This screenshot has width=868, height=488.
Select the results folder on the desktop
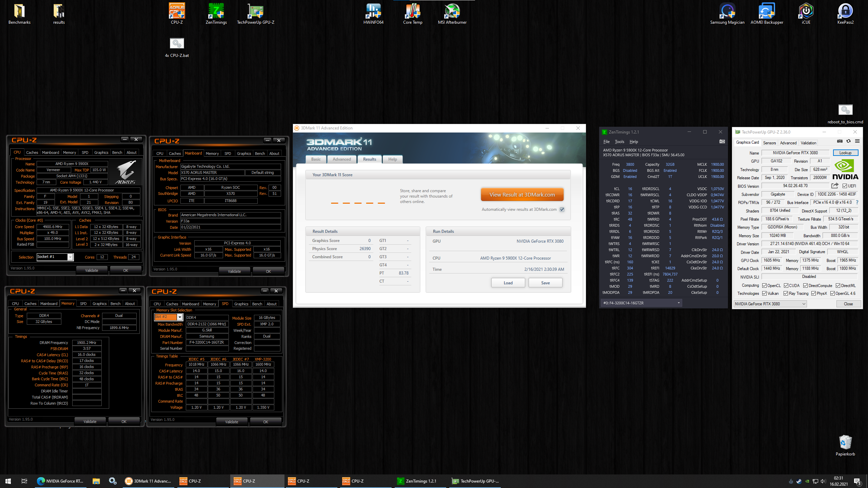59,14
